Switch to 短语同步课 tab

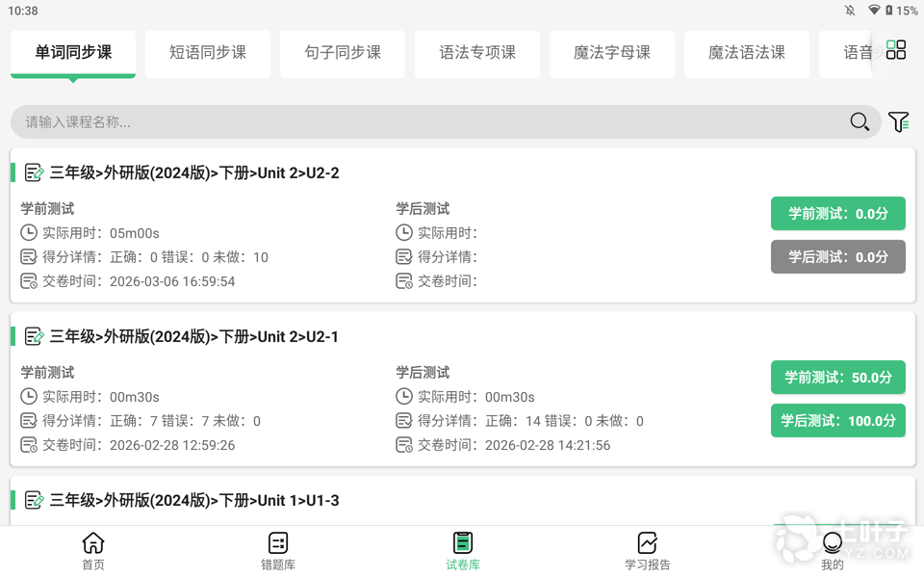pyautogui.click(x=208, y=53)
